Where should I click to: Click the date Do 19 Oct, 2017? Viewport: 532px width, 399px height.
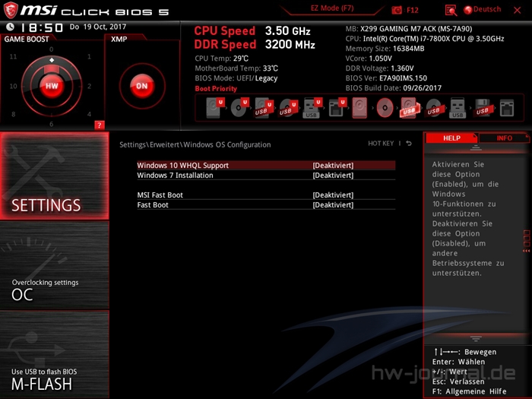tap(98, 27)
